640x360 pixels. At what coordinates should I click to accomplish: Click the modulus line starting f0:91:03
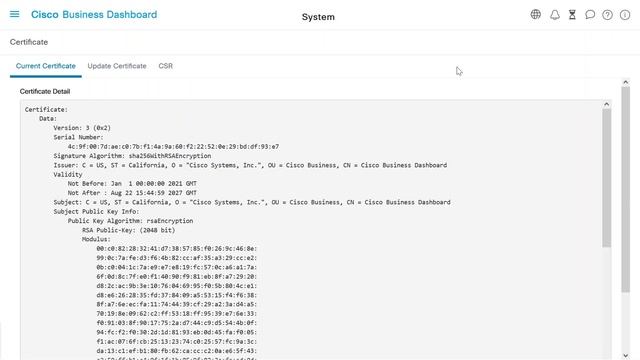(177, 323)
